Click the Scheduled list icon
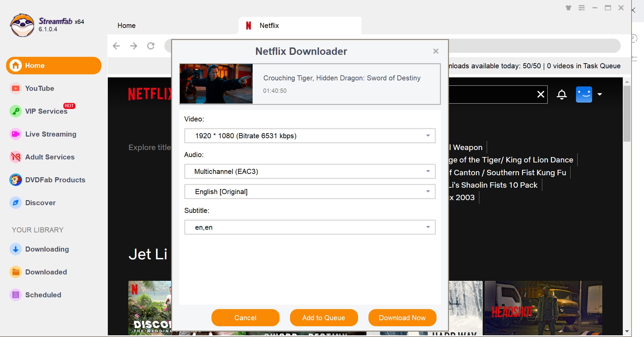The width and height of the screenshot is (644, 337). click(x=15, y=295)
